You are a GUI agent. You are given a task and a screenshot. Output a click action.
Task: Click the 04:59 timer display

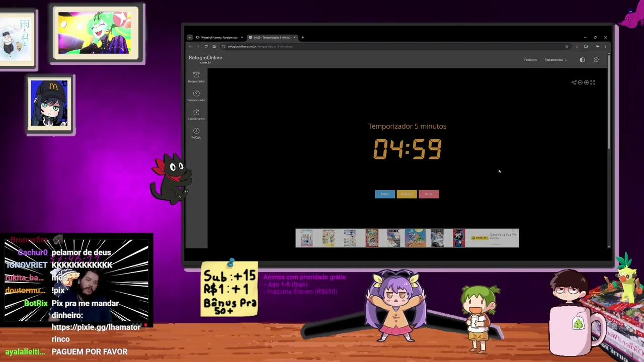(408, 149)
